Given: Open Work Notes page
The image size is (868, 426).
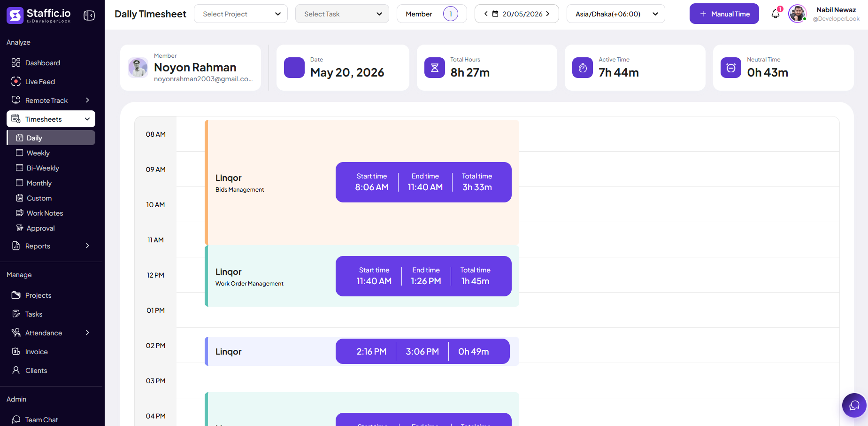Looking at the screenshot, I should 45,213.
